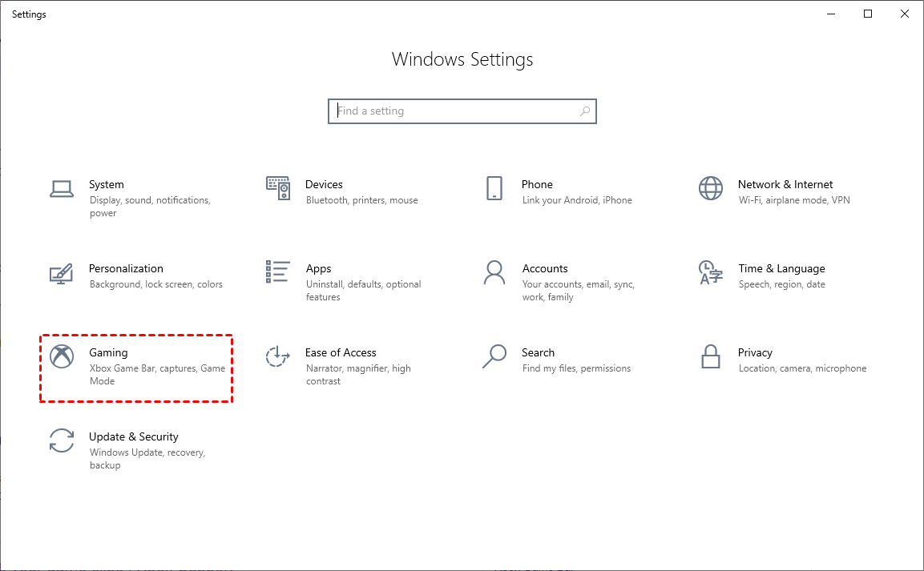Select the Ease of Access icon
The image size is (924, 571).
point(277,357)
